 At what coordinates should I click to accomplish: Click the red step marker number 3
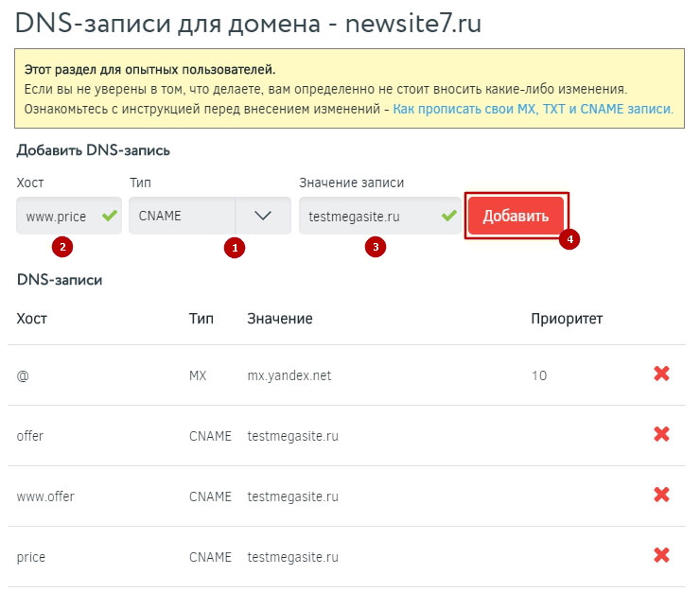(x=376, y=248)
